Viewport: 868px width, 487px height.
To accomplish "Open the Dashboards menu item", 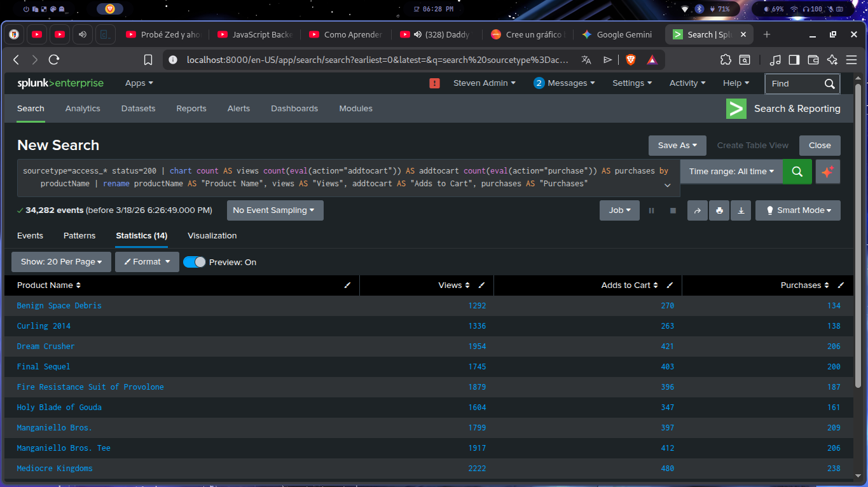I will point(294,109).
